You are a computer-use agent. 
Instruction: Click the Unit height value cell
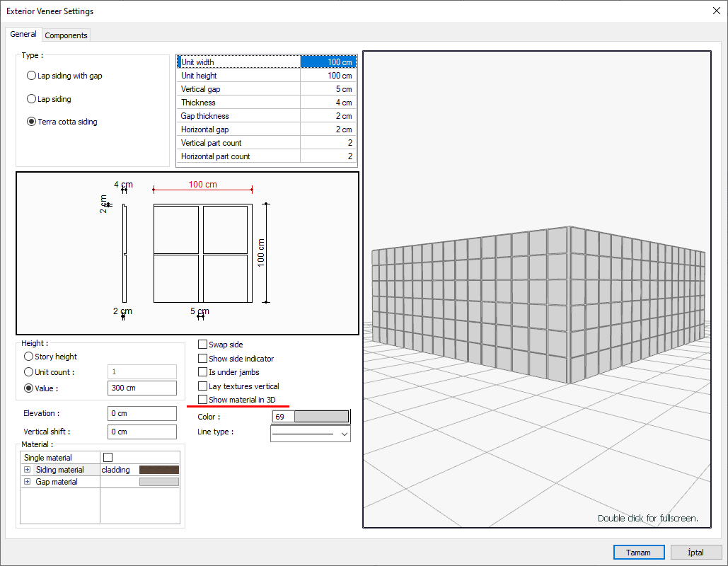[328, 76]
